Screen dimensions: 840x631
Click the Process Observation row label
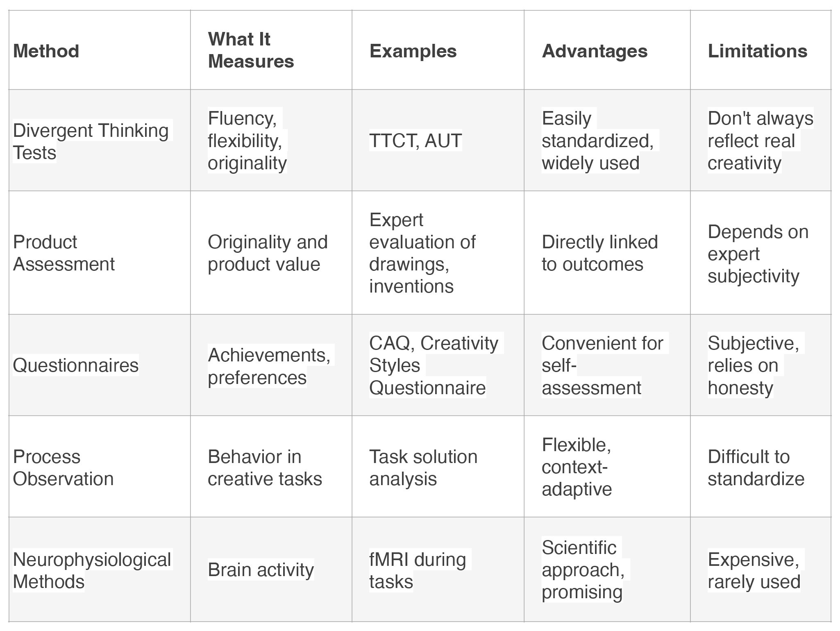[x=100, y=467]
